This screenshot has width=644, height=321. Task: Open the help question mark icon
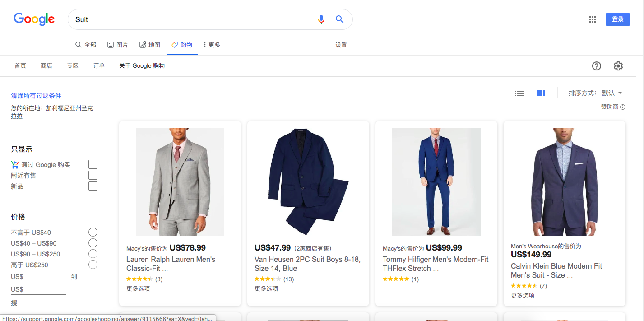click(597, 66)
